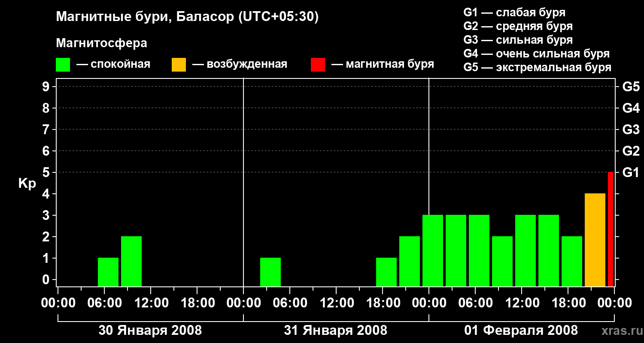Click the green calm magnetosphere legend swatch

[63, 65]
